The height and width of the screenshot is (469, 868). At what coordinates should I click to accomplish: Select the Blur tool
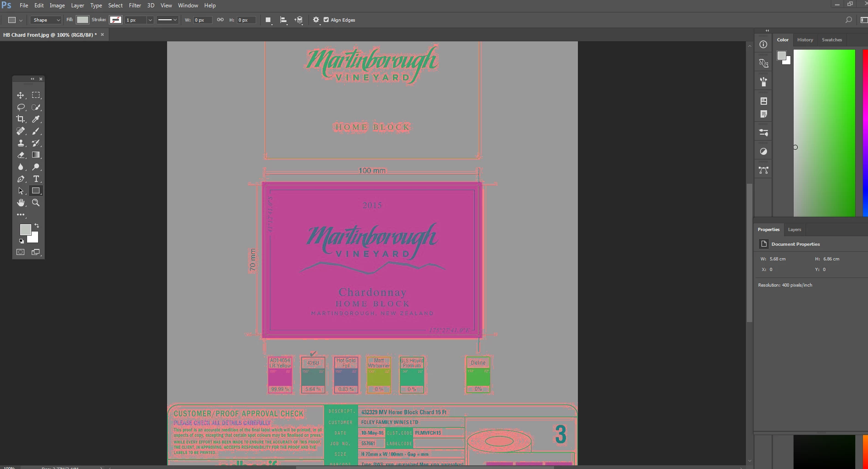point(21,167)
